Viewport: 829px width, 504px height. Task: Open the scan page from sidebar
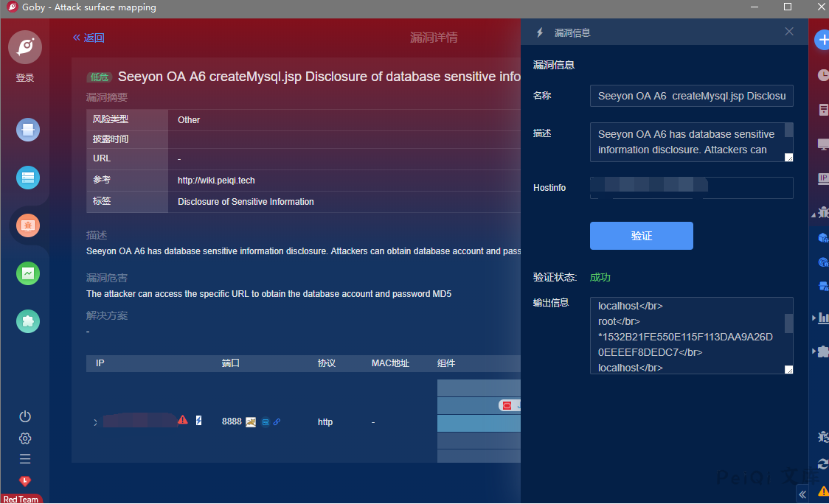point(28,130)
